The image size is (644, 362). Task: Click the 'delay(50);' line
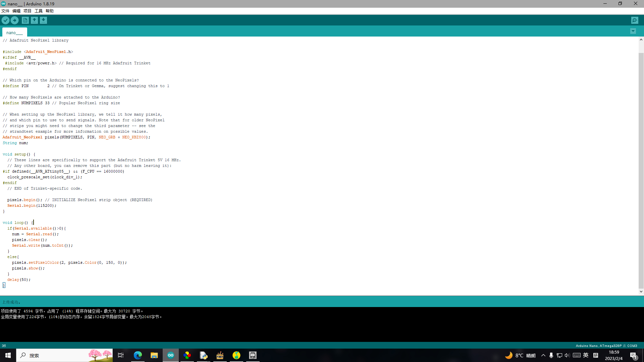19,280
